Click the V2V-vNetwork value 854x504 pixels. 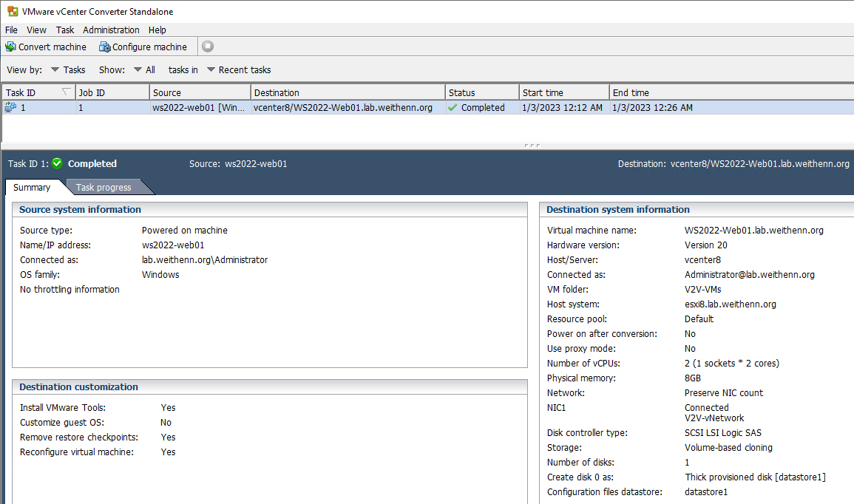(x=714, y=418)
